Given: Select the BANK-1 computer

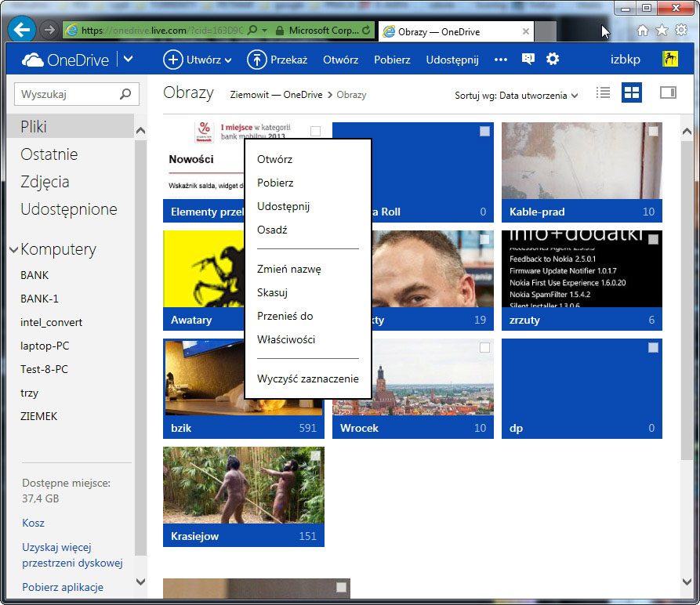Looking at the screenshot, I should pos(39,299).
